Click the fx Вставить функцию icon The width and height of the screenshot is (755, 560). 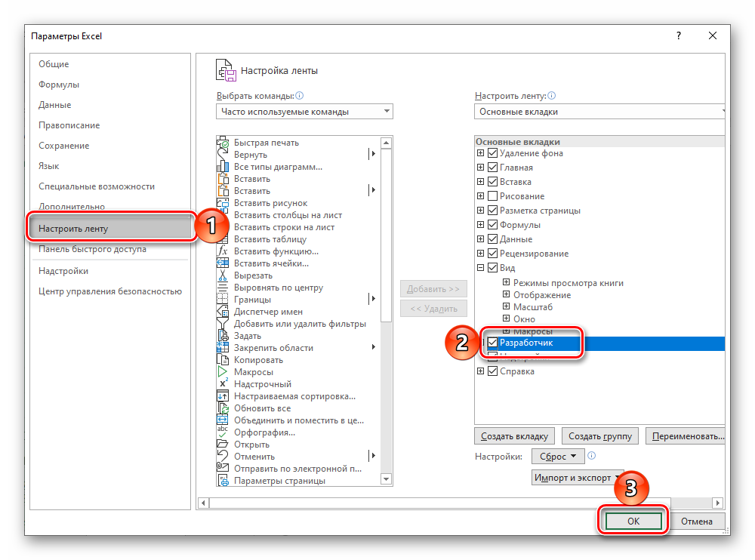tap(223, 251)
